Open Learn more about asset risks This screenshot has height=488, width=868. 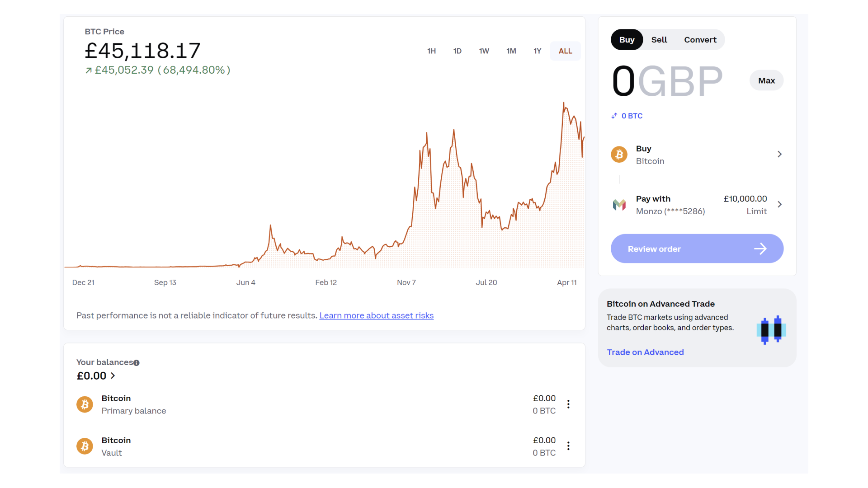pyautogui.click(x=377, y=315)
